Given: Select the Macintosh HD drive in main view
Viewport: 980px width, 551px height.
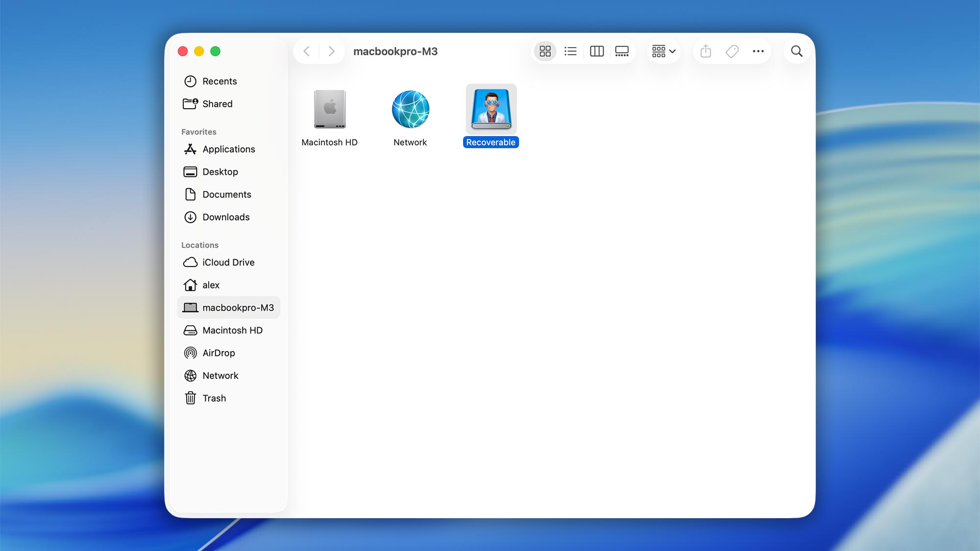Looking at the screenshot, I should point(329,109).
